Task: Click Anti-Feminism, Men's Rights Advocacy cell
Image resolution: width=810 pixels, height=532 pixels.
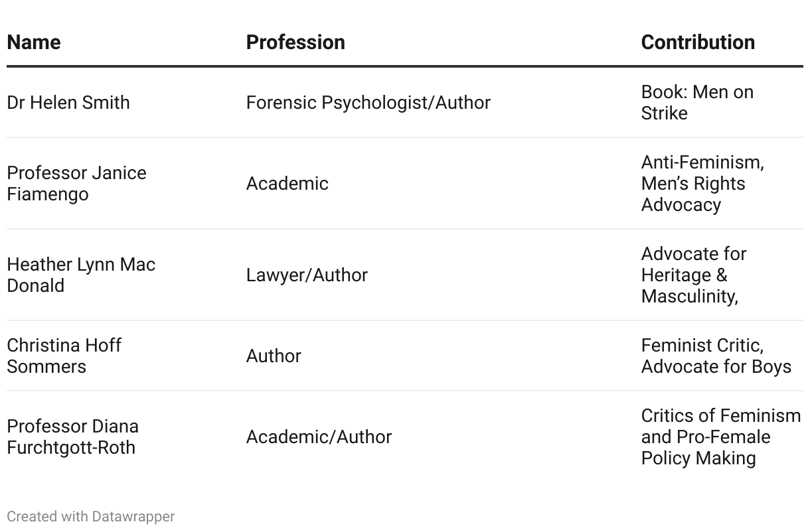Action: point(702,183)
